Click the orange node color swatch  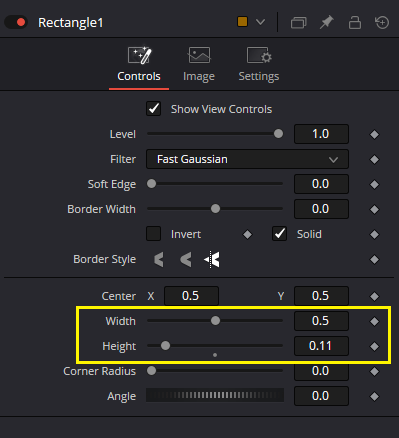(242, 22)
